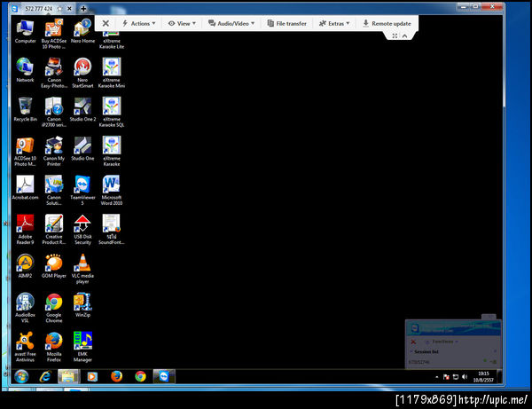532x409 pixels.
Task: Collapse the TeamViewer toolbar chevron
Action: (405, 35)
